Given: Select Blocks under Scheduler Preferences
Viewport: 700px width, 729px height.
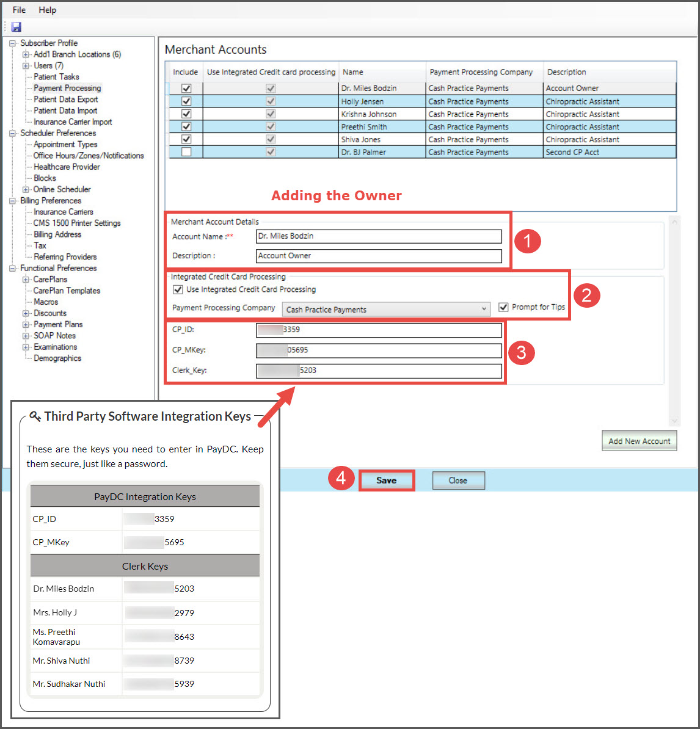Looking at the screenshot, I should [45, 178].
